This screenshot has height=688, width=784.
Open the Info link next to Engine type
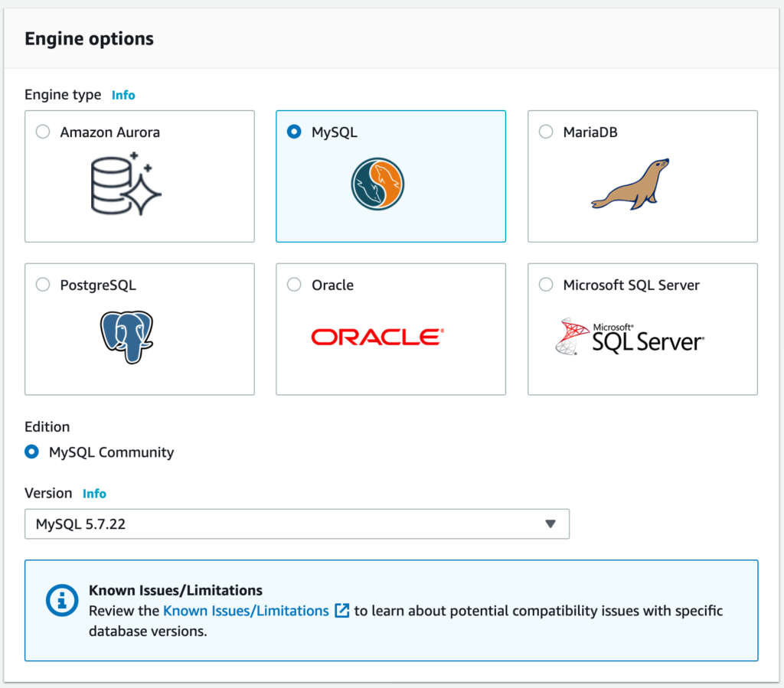click(x=123, y=95)
